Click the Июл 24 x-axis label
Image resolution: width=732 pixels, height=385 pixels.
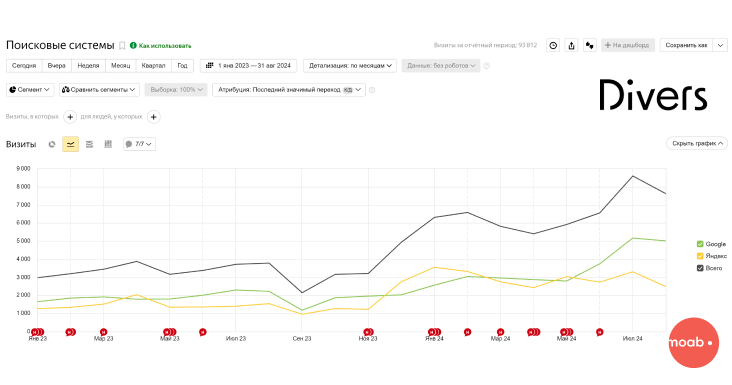633,339
